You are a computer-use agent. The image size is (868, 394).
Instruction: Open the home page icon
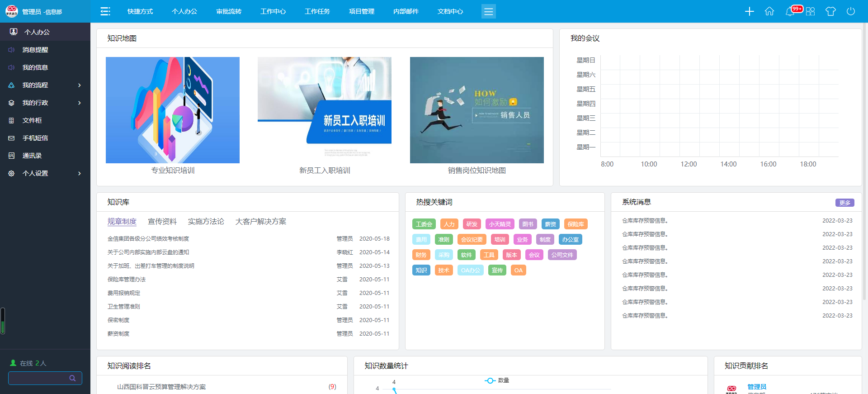769,11
